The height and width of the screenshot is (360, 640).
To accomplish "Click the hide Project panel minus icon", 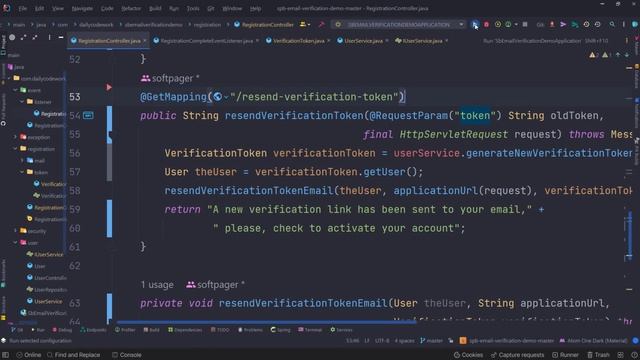I will tap(61, 38).
